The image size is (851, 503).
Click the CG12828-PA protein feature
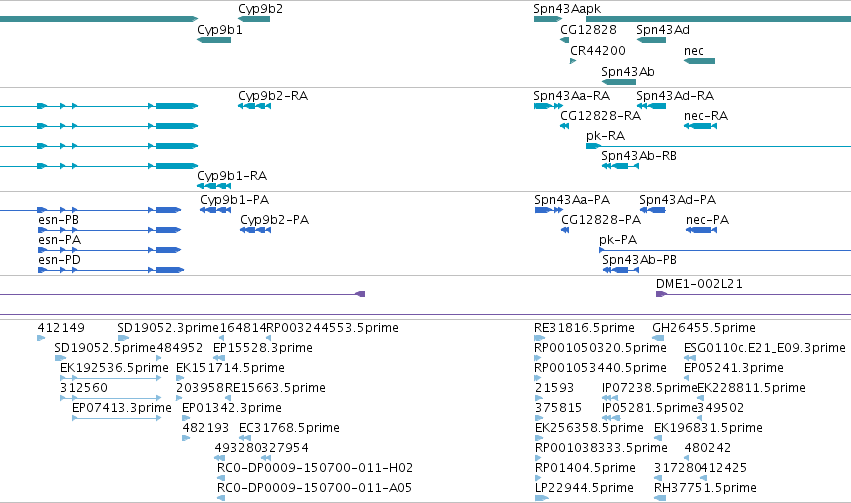point(565,230)
